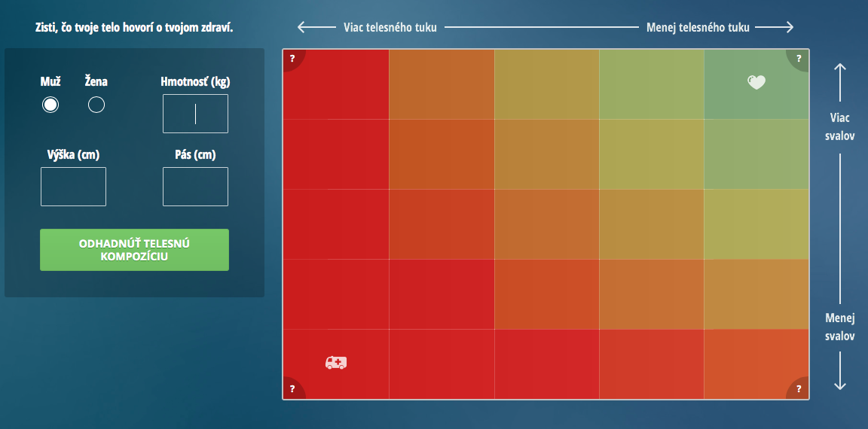Focus the Pás (cm) input field

[x=195, y=187]
